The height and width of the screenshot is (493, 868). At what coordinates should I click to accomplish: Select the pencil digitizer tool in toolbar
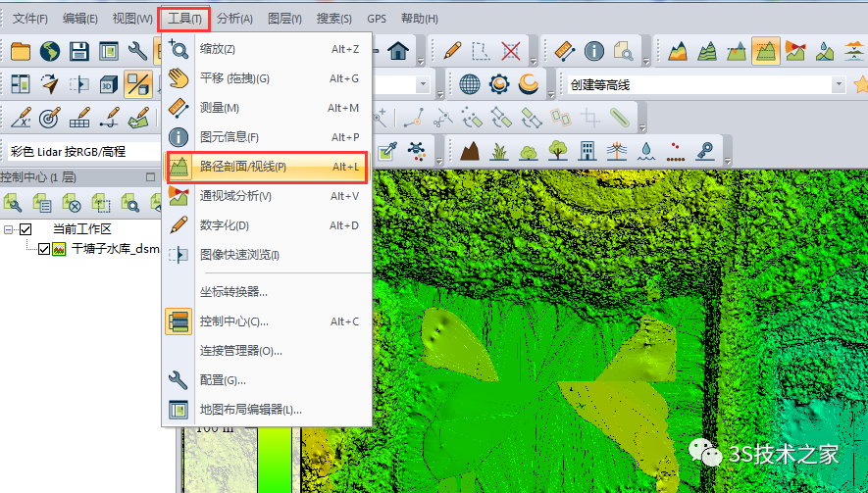point(452,52)
